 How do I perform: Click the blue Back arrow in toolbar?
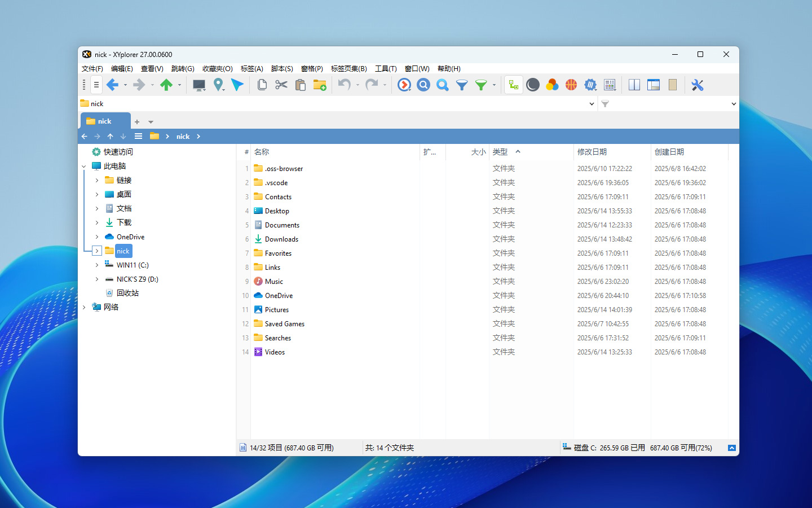[112, 85]
